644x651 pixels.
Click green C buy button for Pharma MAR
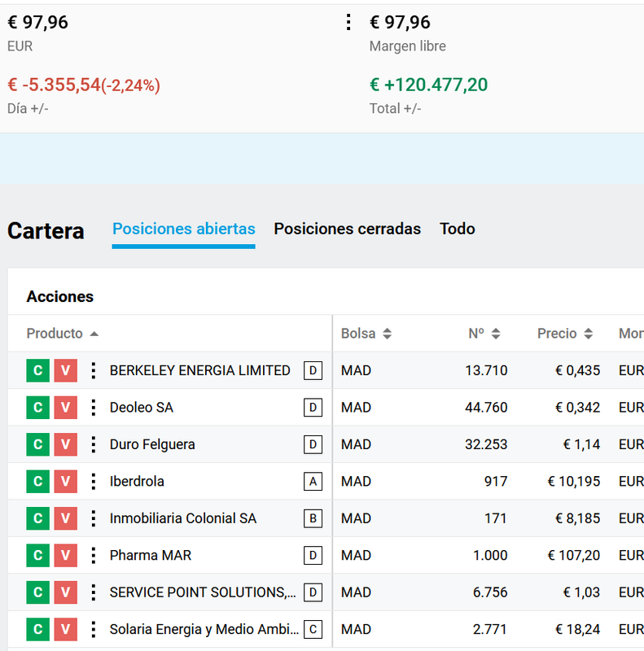point(37,555)
